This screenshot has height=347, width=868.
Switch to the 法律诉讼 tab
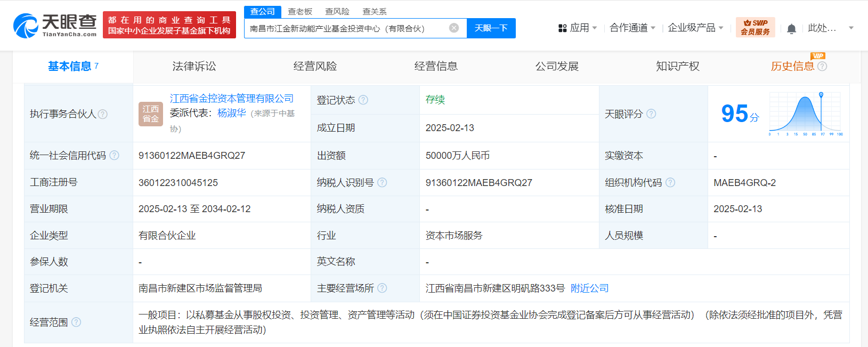pyautogui.click(x=194, y=67)
